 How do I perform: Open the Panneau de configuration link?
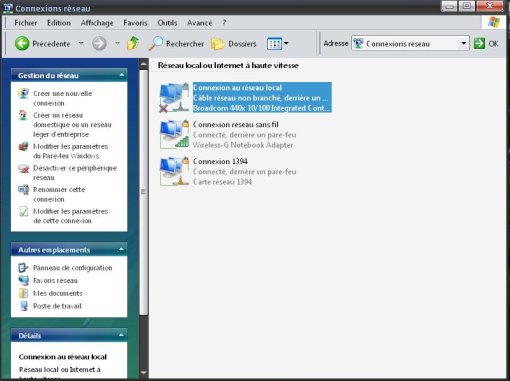(x=73, y=268)
